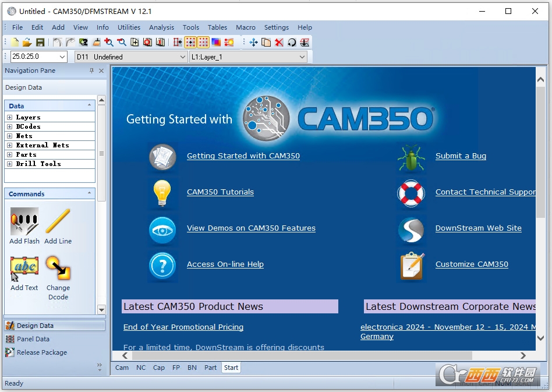Click the red X Delete tool
Image resolution: width=552 pixels, height=392 pixels.
point(279,43)
